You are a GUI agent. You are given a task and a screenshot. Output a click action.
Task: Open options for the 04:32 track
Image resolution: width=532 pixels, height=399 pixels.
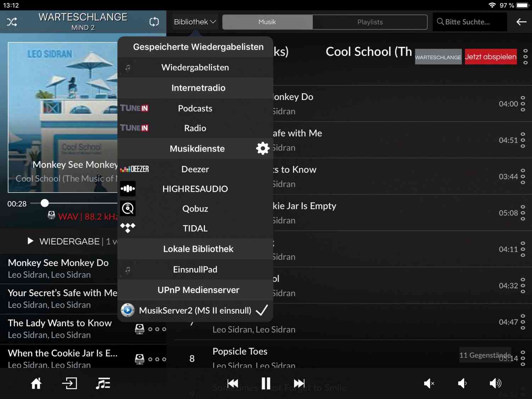point(523,286)
